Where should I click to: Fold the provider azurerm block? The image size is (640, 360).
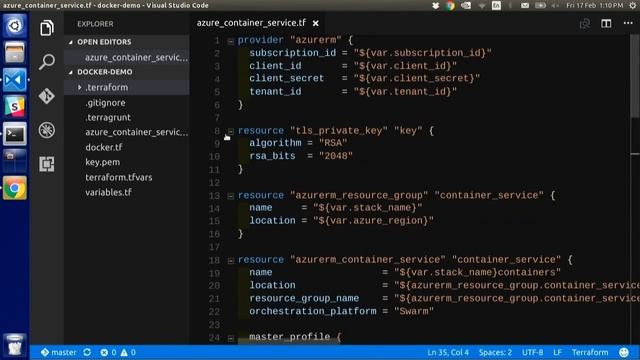coord(231,41)
